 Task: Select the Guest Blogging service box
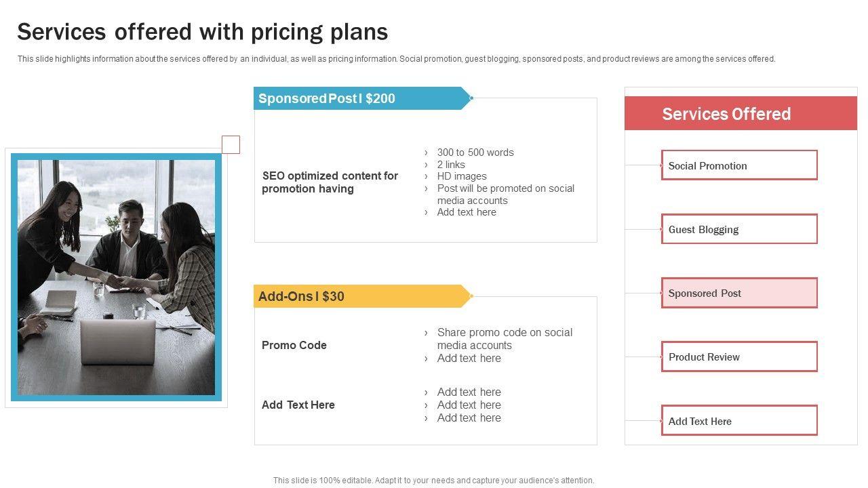click(x=739, y=229)
